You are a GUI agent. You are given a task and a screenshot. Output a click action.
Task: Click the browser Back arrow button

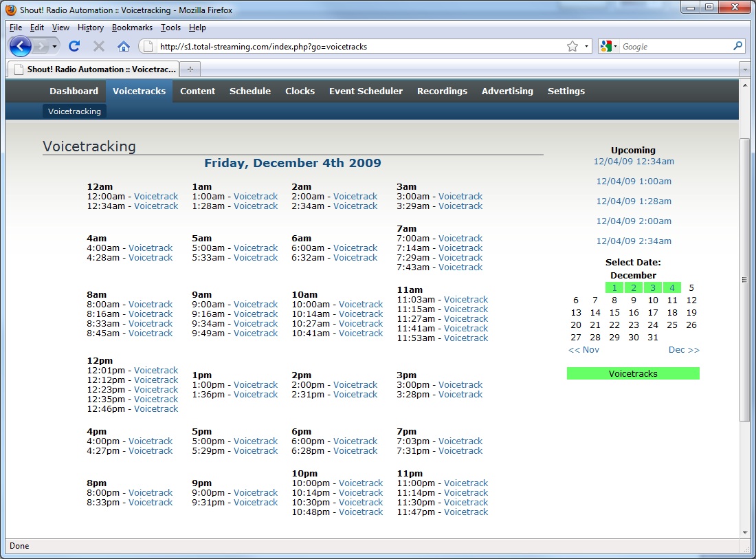(20, 46)
